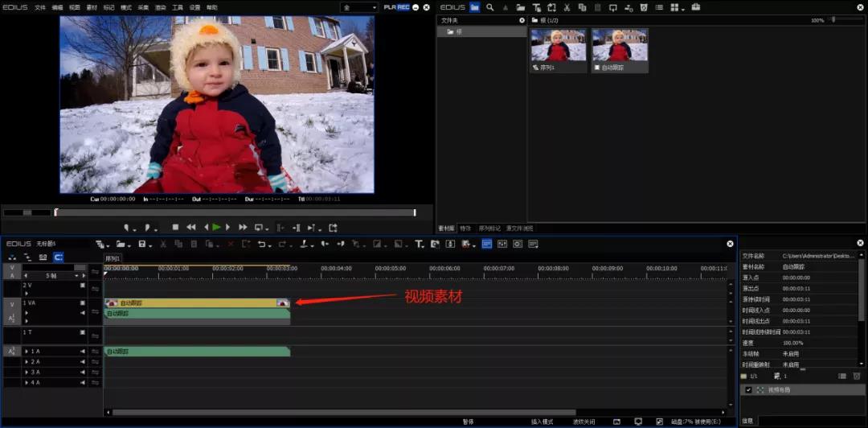
Task: Toggle the 视频布局 effect checkbox
Action: 748,389
